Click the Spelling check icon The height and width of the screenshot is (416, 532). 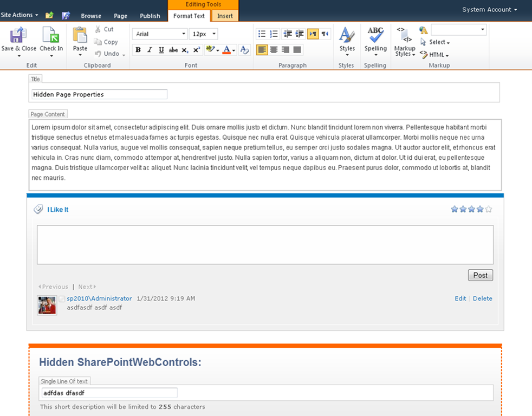click(x=375, y=35)
